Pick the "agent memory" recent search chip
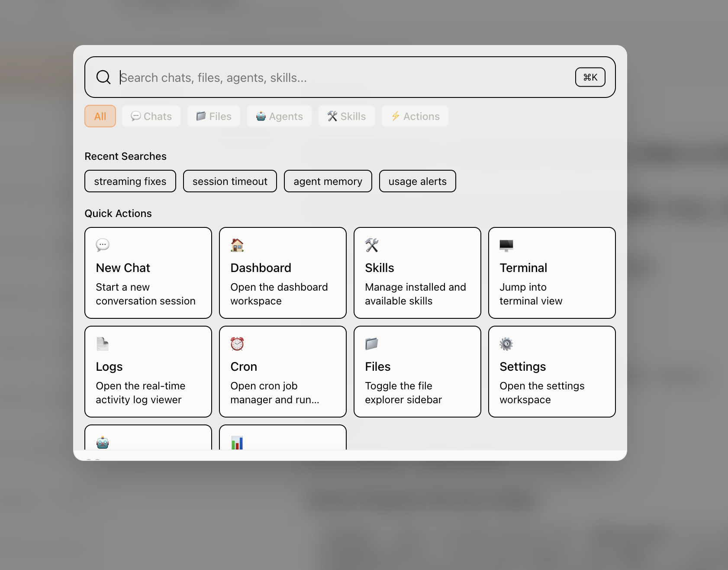Screen dimensions: 728x570 click(x=328, y=181)
